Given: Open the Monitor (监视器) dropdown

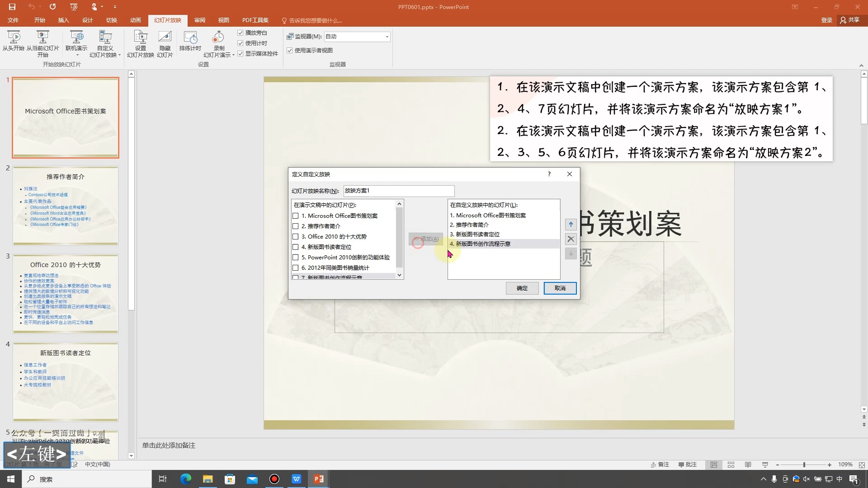Looking at the screenshot, I should (387, 37).
